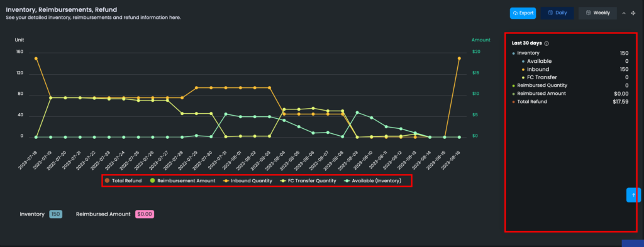Click the Inbound Quantity point on 2023-08-16
The width and height of the screenshot is (644, 247).
click(x=458, y=58)
